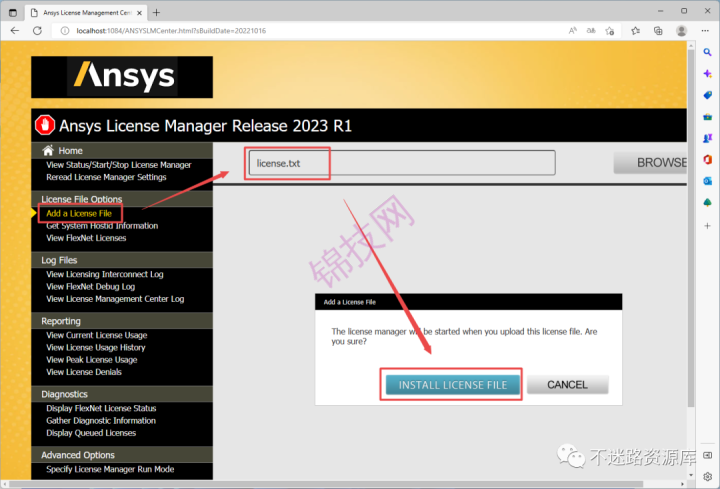Click the browser Back arrow
720x489 pixels.
tap(15, 31)
